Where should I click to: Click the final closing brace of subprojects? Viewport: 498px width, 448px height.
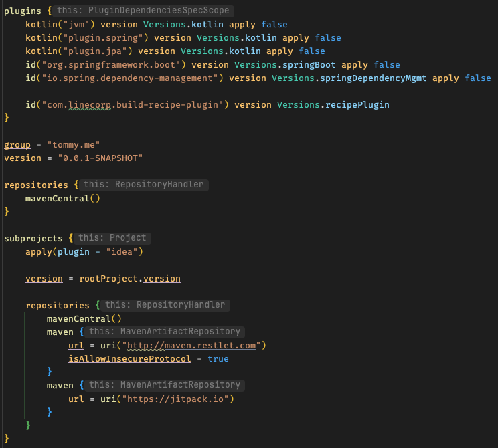[x=7, y=439]
